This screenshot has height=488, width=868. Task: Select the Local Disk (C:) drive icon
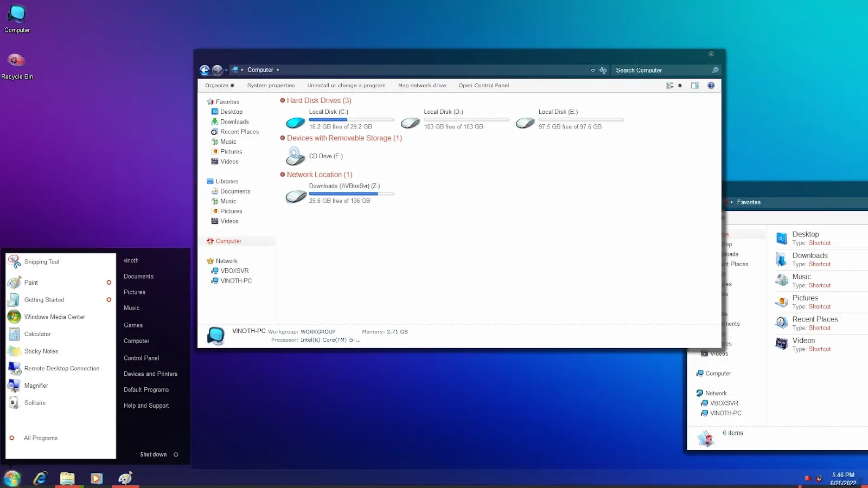pyautogui.click(x=296, y=123)
